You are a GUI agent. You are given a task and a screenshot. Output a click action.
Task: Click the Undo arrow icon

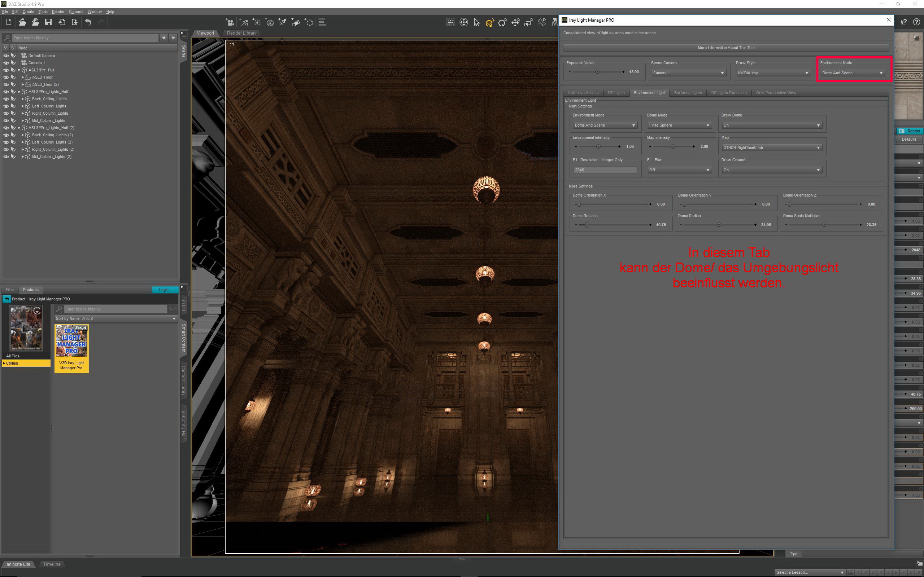coord(88,22)
